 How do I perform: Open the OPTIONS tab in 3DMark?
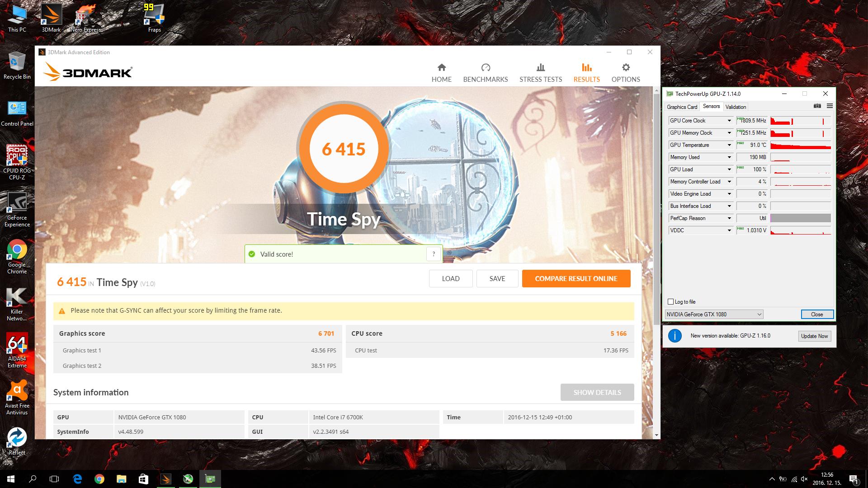(x=626, y=73)
